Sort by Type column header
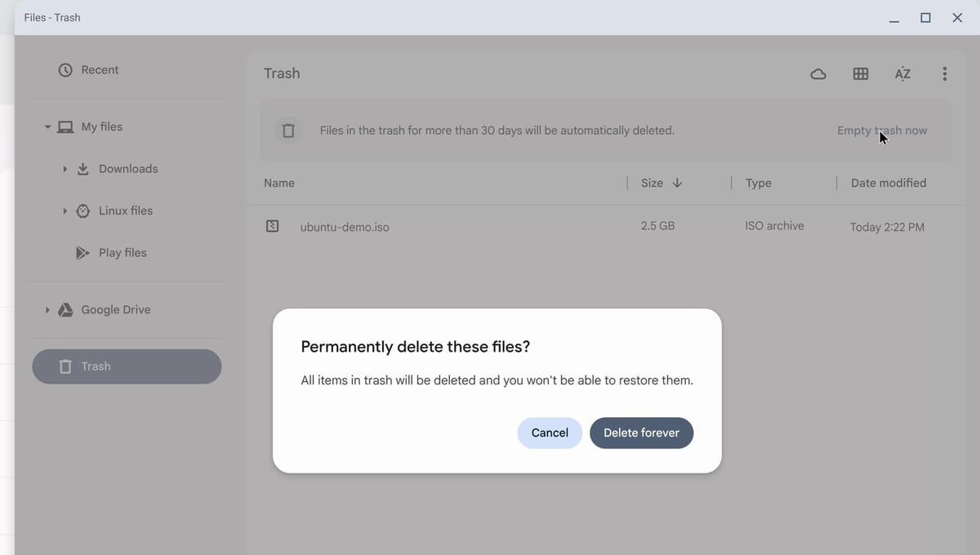Screen dimensions: 980x555 [759, 183]
